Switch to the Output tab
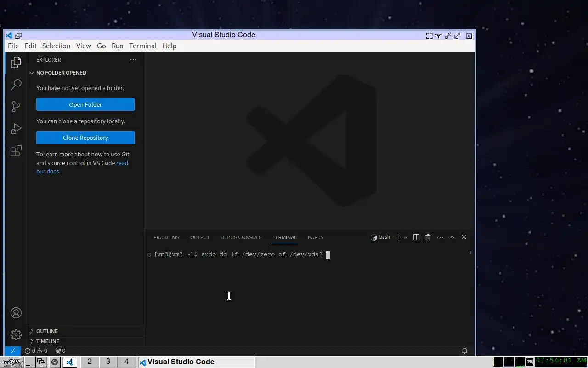 [x=200, y=237]
